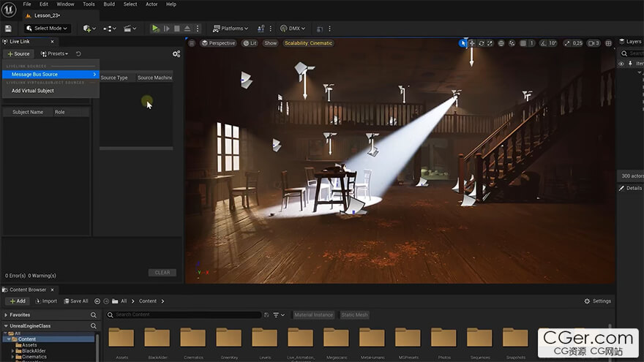Open the viewport Show menu

coord(270,43)
